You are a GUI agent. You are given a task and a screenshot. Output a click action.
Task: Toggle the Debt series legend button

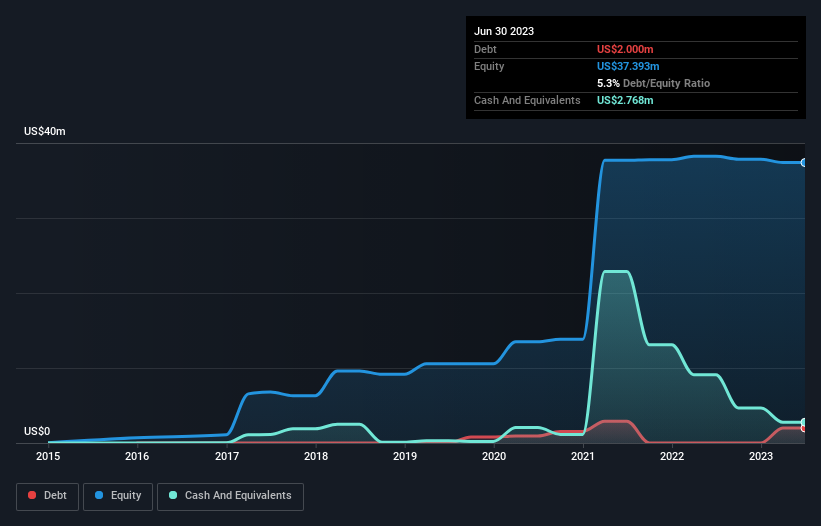(x=47, y=496)
